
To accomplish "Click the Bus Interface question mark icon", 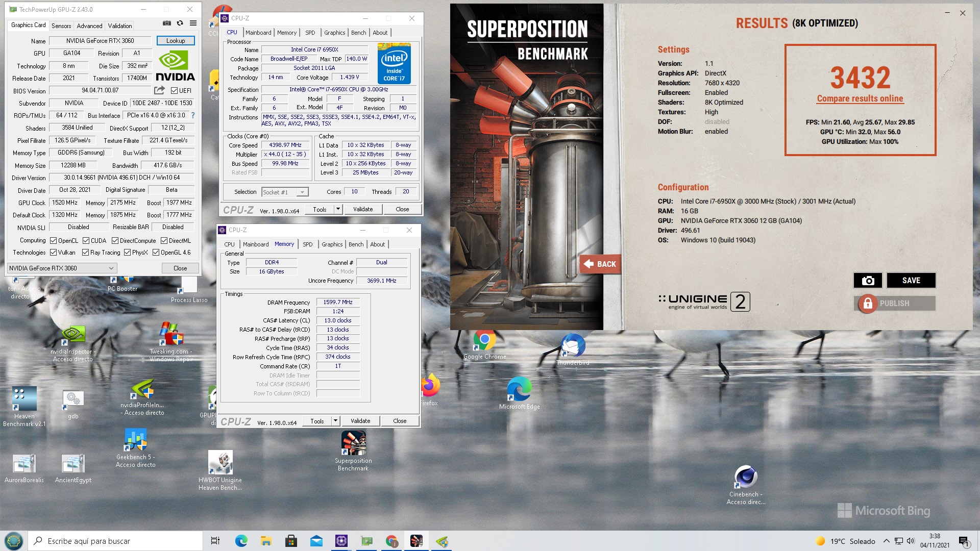I will point(193,115).
